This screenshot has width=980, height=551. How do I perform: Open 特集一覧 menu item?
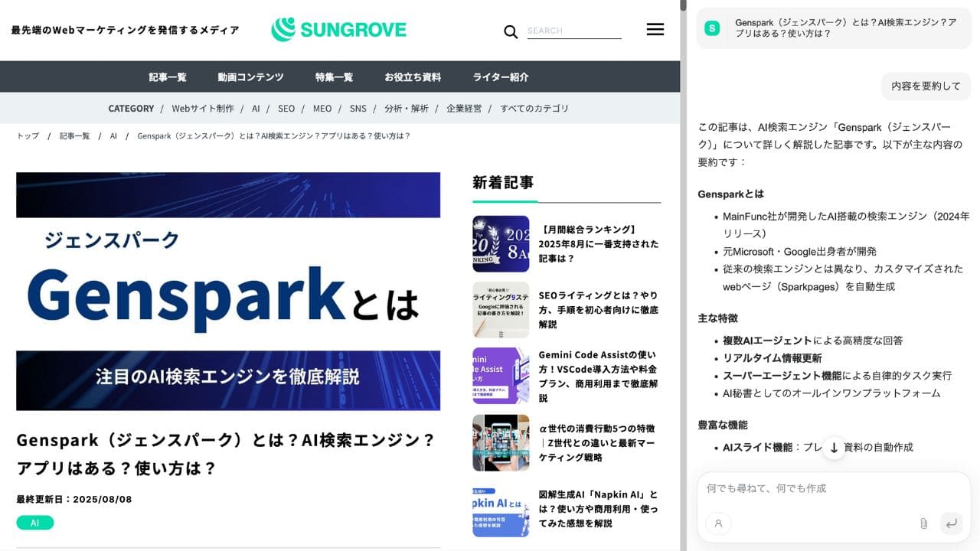tap(334, 77)
